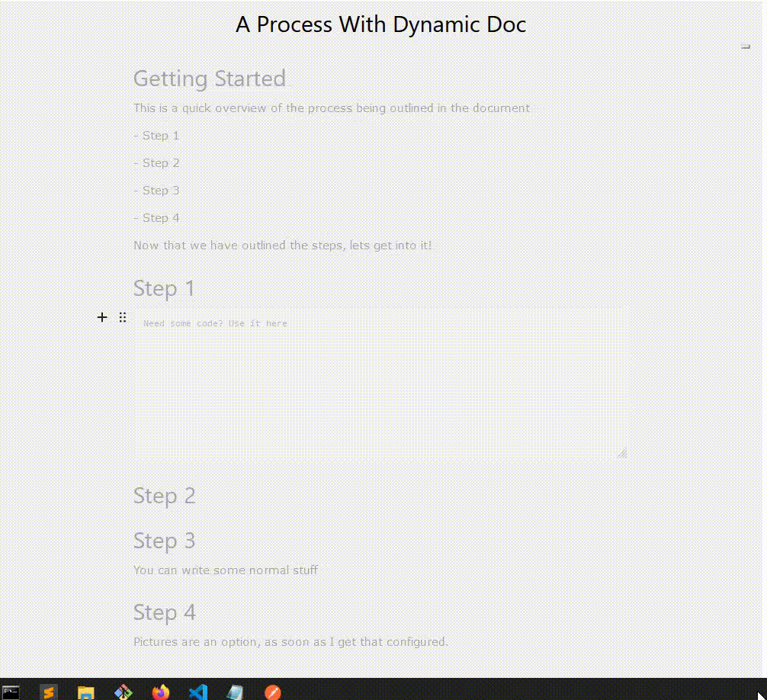Click the text 'You can write some normal stuff'
Screen dimensions: 767x700
click(226, 570)
